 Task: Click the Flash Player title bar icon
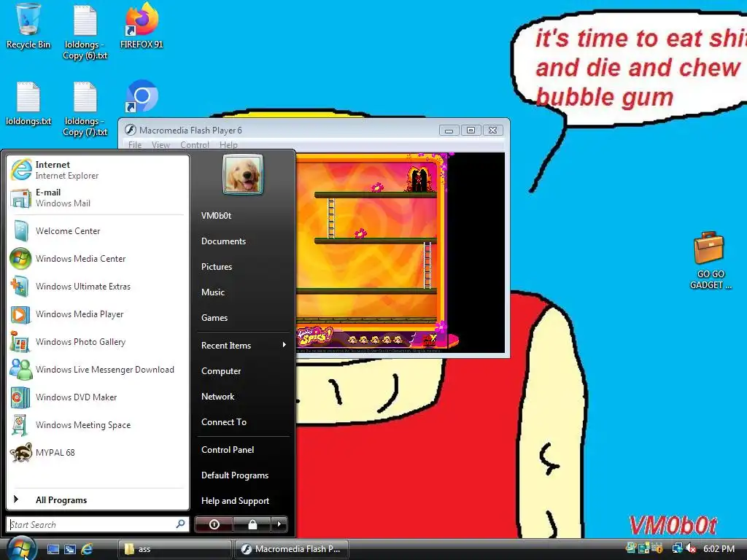[130, 130]
